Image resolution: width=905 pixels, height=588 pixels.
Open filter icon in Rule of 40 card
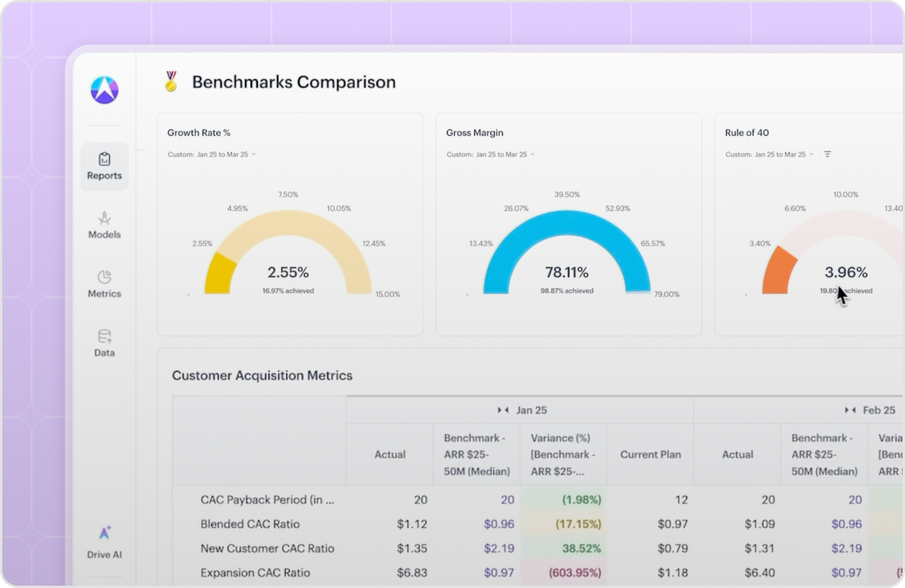click(827, 154)
